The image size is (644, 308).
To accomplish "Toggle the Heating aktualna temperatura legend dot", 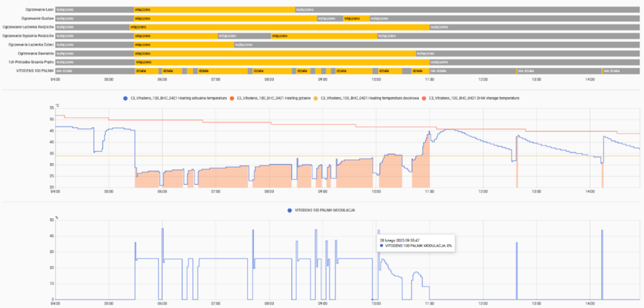I will click(125, 97).
